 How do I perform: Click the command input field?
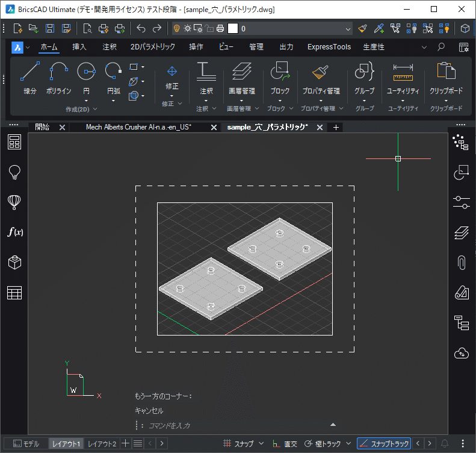click(236, 426)
